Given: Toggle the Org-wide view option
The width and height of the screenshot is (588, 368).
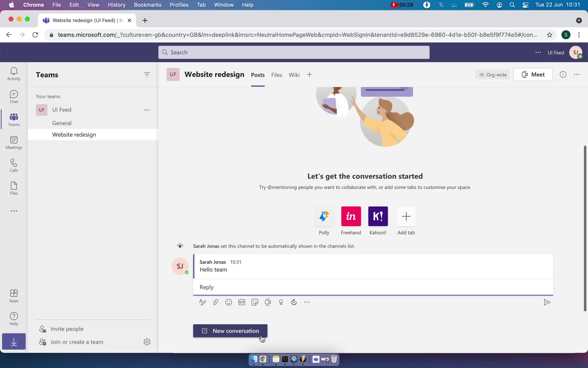Looking at the screenshot, I should point(492,74).
